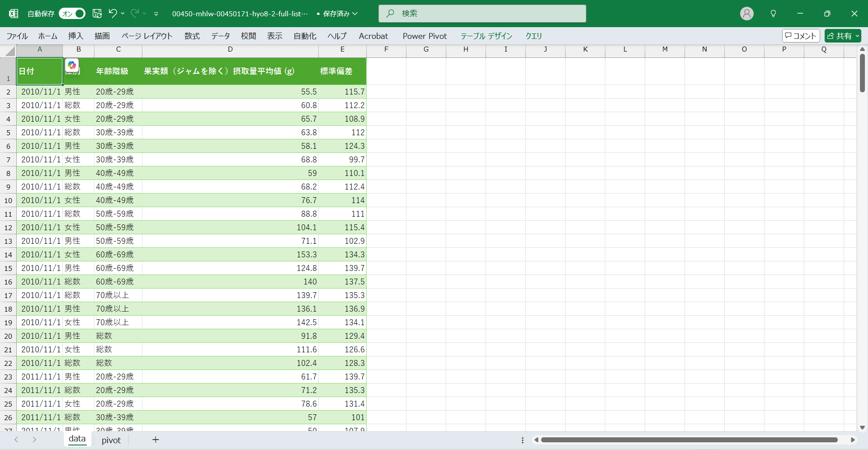Click the コメント button
The height and width of the screenshot is (450, 868).
tap(801, 36)
